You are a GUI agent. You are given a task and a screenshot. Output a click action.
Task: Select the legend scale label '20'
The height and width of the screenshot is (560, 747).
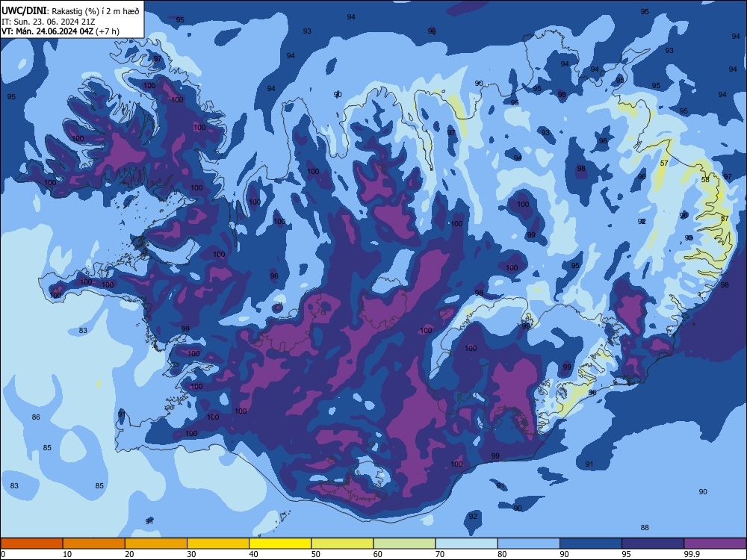(129, 554)
